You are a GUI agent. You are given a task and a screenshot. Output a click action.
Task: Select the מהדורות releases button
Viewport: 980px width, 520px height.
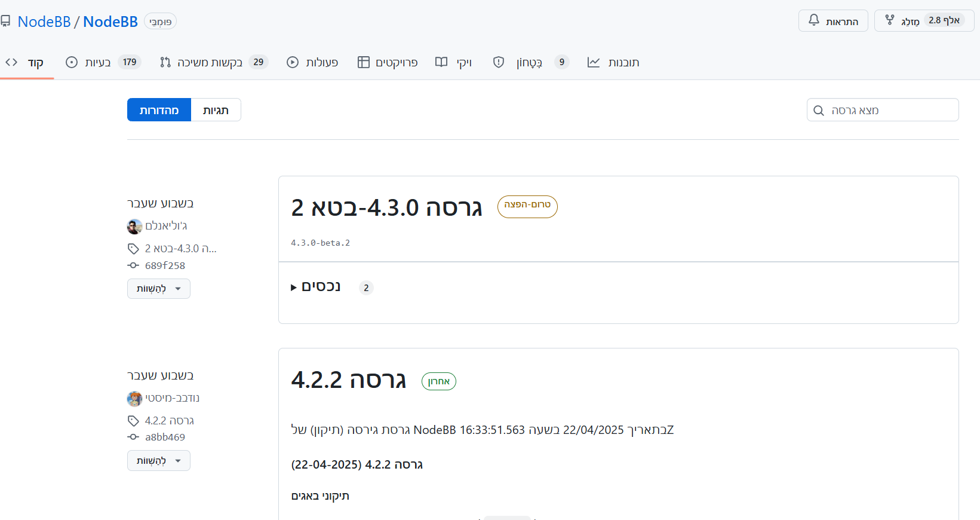pos(159,110)
